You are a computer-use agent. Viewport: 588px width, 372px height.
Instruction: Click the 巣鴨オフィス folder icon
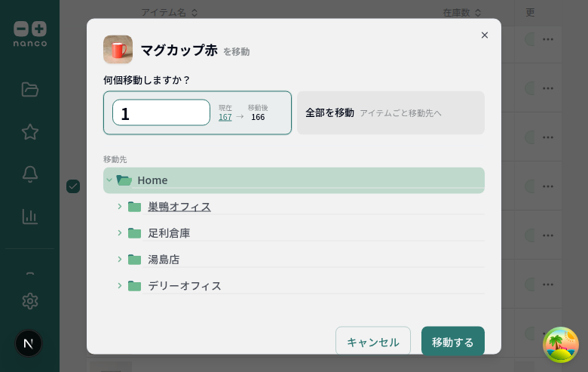point(134,207)
